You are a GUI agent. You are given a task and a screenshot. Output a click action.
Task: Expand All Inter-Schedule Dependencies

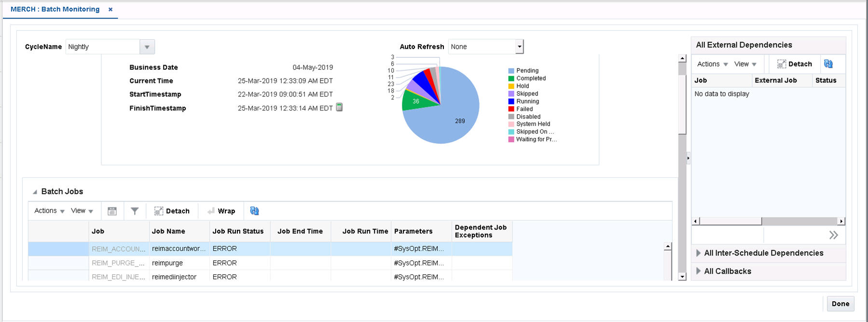point(698,253)
